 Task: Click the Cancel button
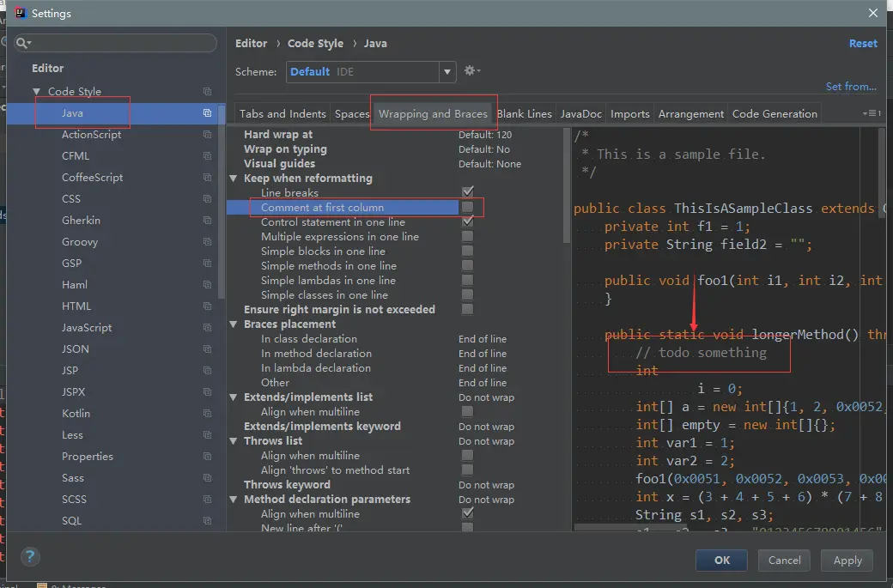(x=784, y=561)
